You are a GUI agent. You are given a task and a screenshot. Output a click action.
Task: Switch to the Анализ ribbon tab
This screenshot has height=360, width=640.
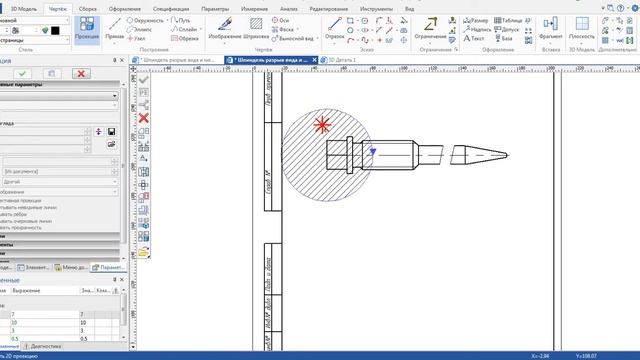289,9
